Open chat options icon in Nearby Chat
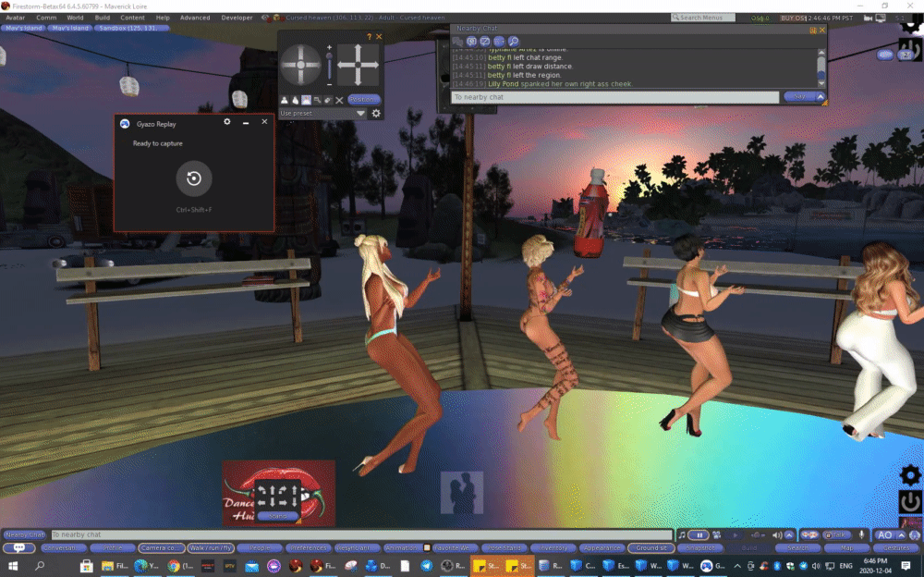 [x=499, y=42]
